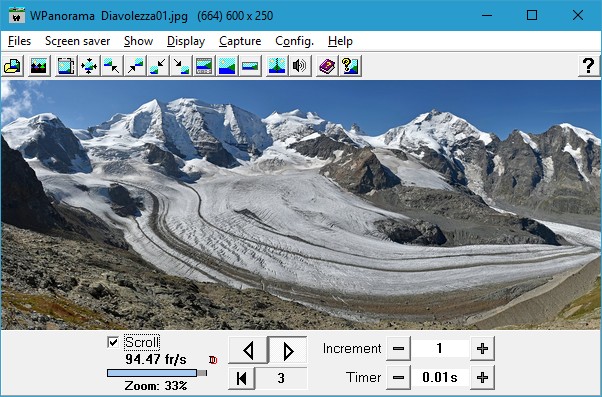Maximize the WPanorama window
Image resolution: width=602 pixels, height=397 pixels.
pyautogui.click(x=532, y=15)
